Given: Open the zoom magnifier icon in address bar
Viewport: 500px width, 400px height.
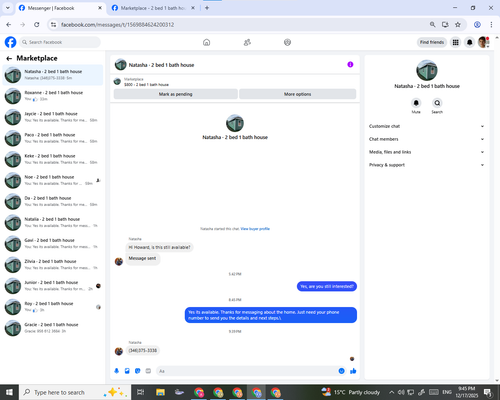Looking at the screenshot, I should (432, 25).
